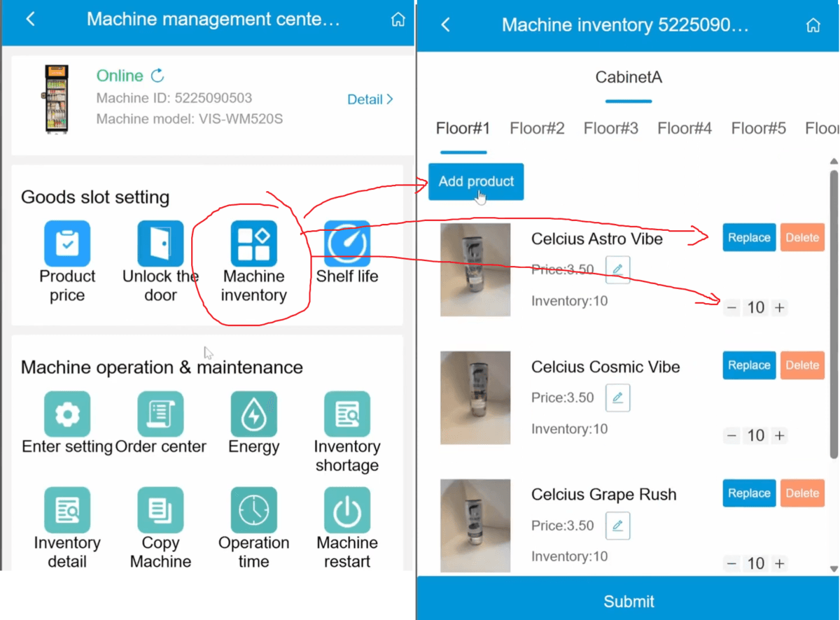
Task: Open Unlock the door icon
Action: (x=160, y=244)
